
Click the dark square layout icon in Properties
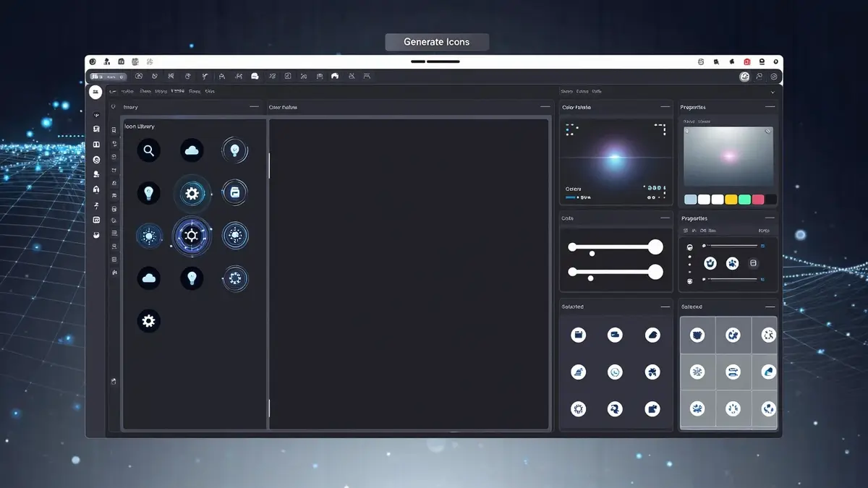click(x=753, y=262)
